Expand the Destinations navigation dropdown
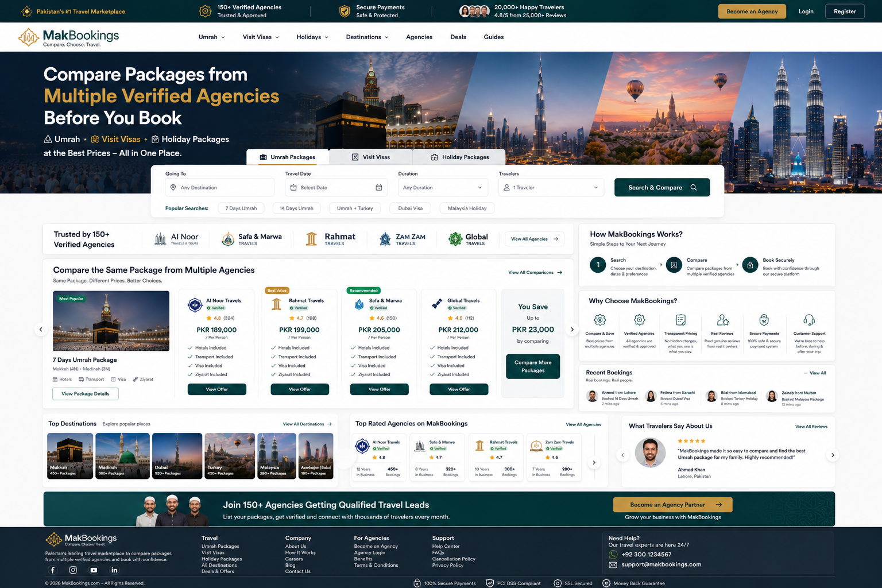 tap(367, 37)
